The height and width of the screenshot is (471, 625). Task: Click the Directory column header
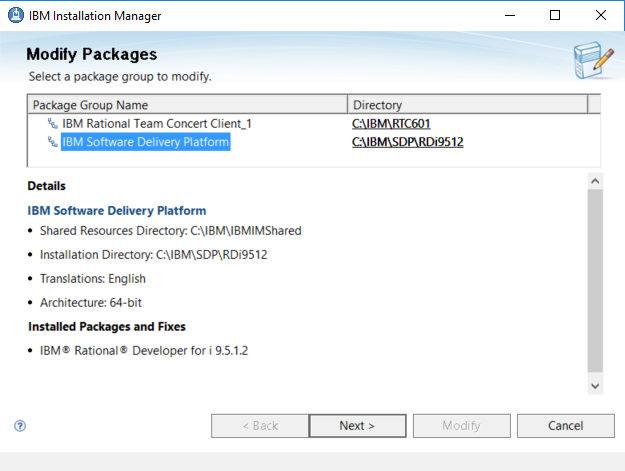(x=468, y=105)
